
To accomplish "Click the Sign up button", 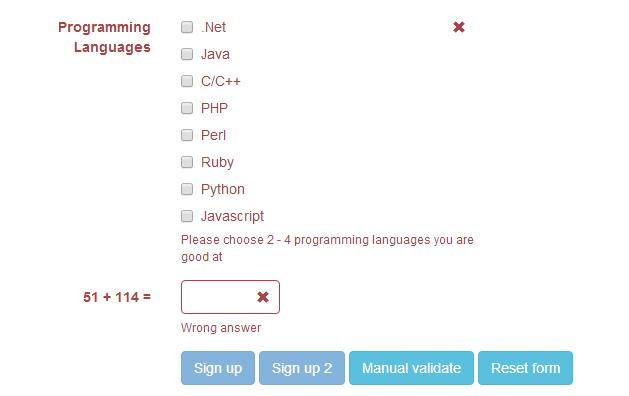I will coord(218,368).
